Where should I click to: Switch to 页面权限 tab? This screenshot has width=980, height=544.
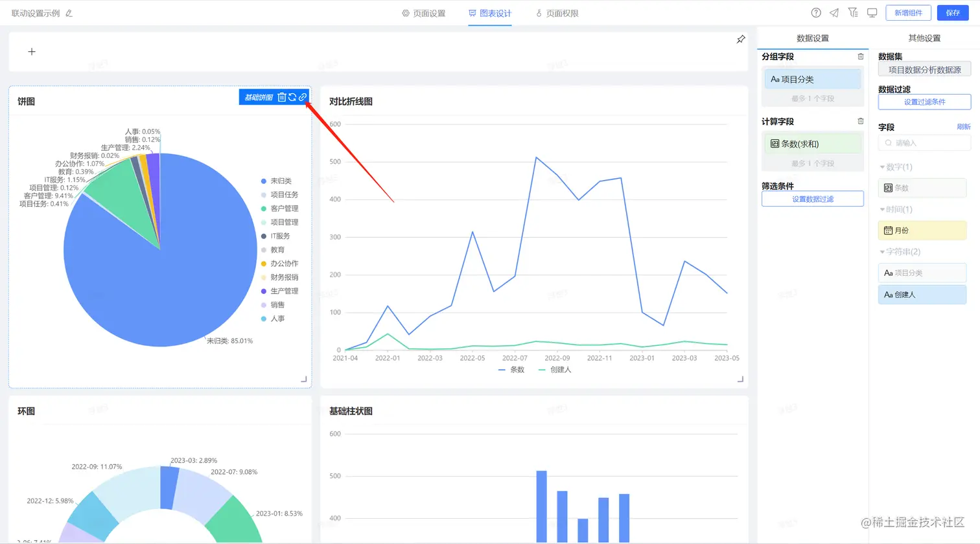pos(557,13)
